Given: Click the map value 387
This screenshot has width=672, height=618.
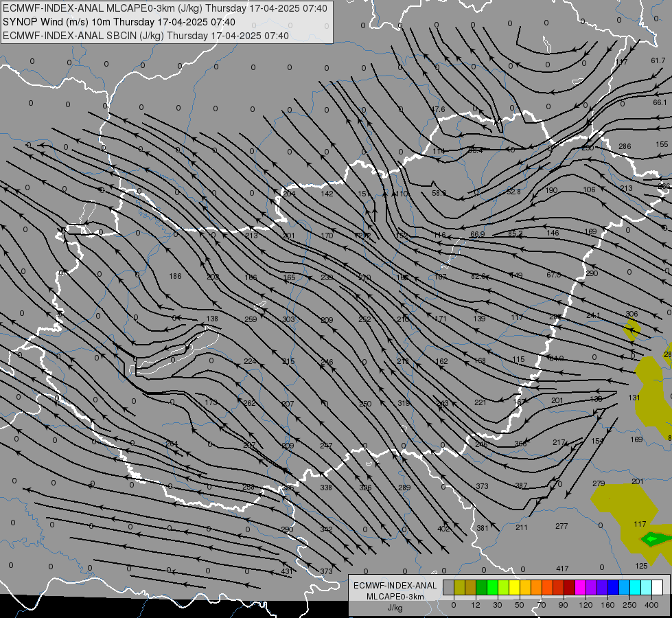Looking at the screenshot, I should point(521,485).
